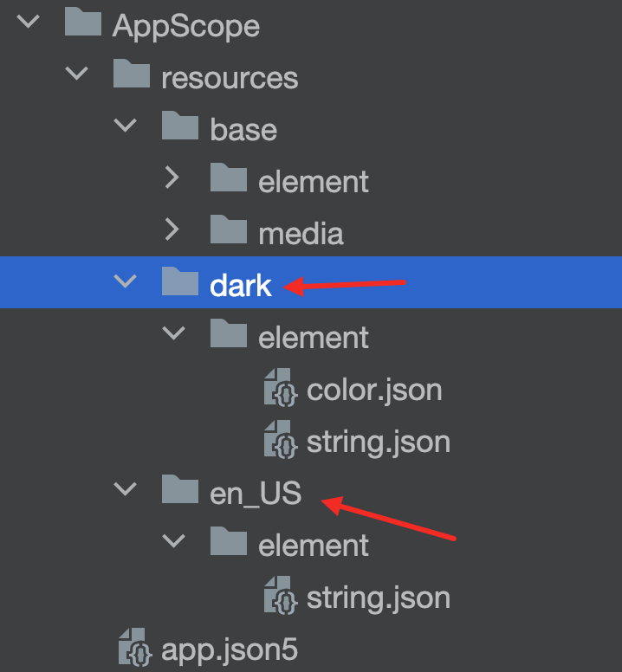622x672 pixels.
Task: Select the dark folder item
Action: (x=311, y=282)
